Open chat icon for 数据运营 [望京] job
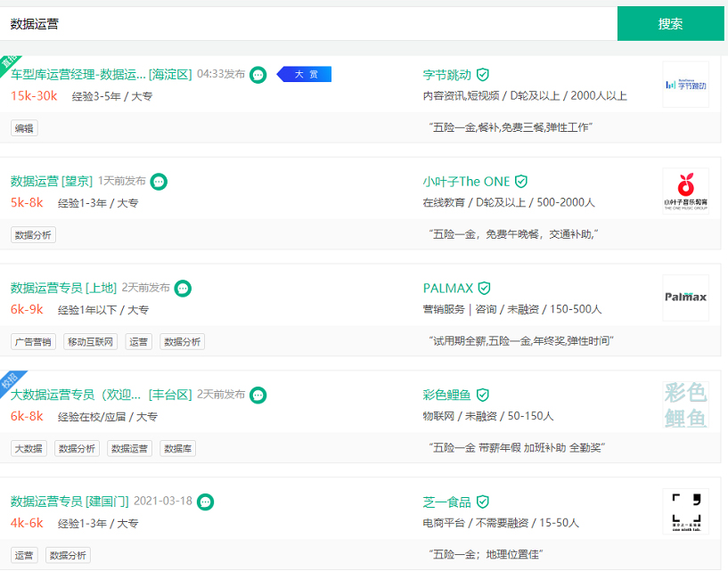Screen dimensions: 728x571 point(159,182)
